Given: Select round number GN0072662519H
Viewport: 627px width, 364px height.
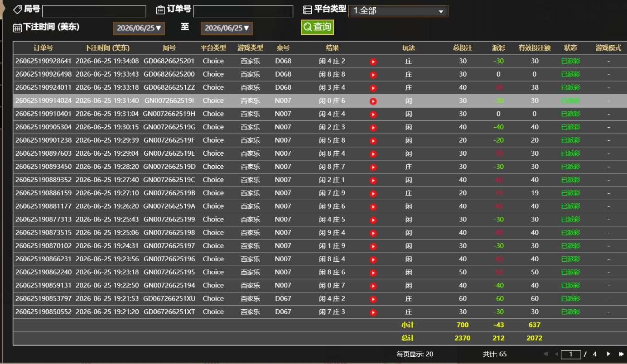Looking at the screenshot, I should (169, 114).
